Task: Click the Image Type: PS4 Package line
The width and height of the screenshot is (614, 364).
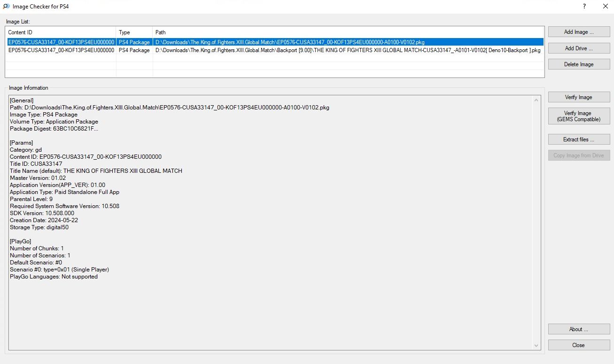Action: pyautogui.click(x=44, y=115)
